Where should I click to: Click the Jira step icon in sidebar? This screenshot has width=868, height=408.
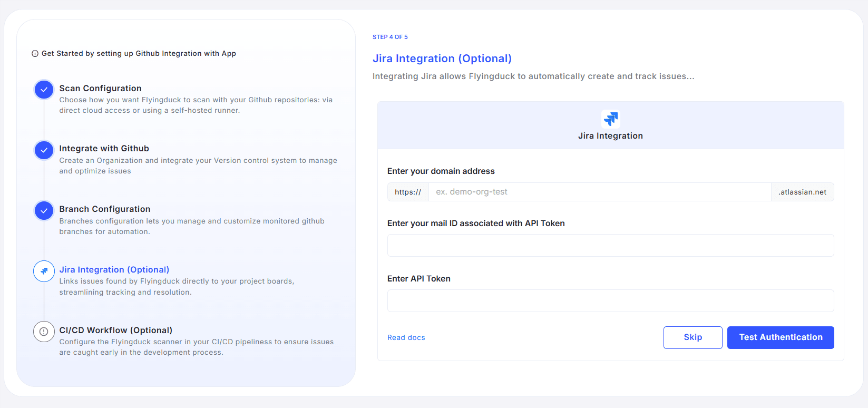pyautogui.click(x=44, y=271)
